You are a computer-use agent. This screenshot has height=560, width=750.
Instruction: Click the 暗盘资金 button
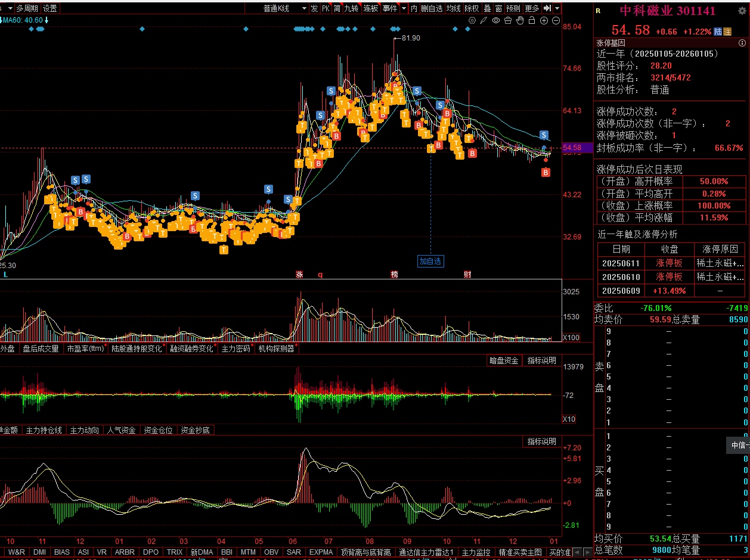pyautogui.click(x=504, y=360)
